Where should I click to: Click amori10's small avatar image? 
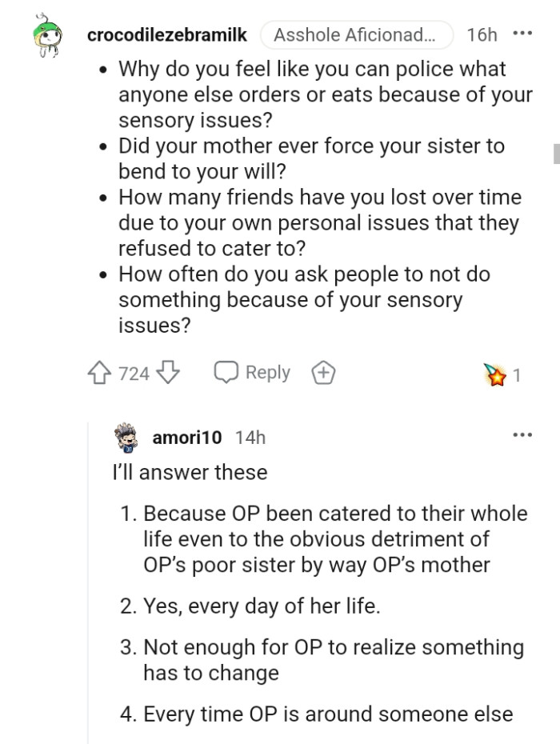point(126,437)
